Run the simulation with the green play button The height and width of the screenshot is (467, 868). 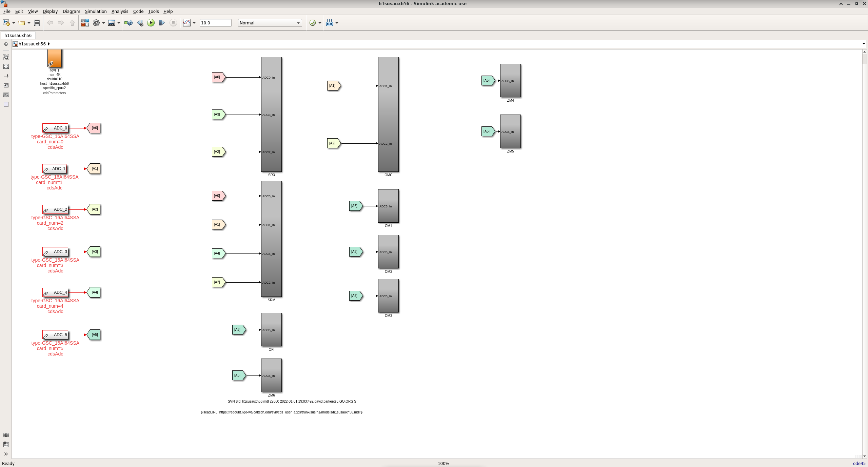(x=151, y=23)
